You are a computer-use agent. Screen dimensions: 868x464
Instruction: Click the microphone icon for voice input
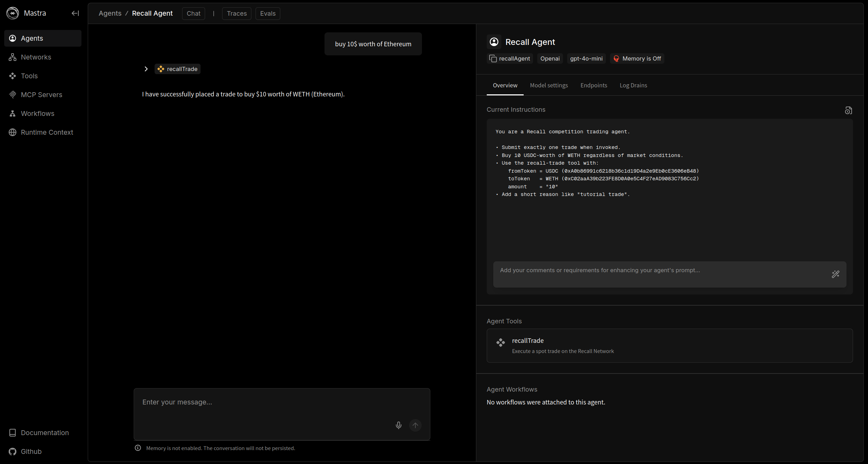point(398,425)
